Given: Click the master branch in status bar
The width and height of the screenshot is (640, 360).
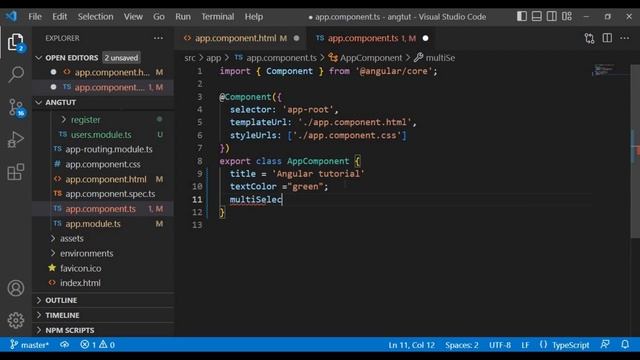Looking at the screenshot, I should 29,345.
